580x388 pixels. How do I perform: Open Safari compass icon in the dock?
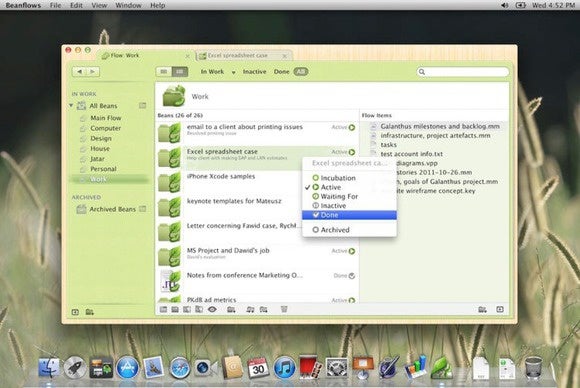pyautogui.click(x=180, y=368)
